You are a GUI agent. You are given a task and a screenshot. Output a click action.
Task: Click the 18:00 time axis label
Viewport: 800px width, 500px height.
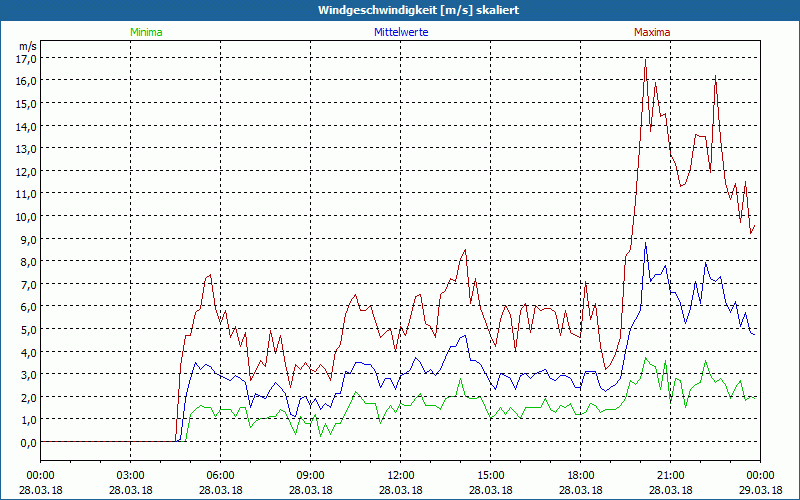tap(580, 475)
